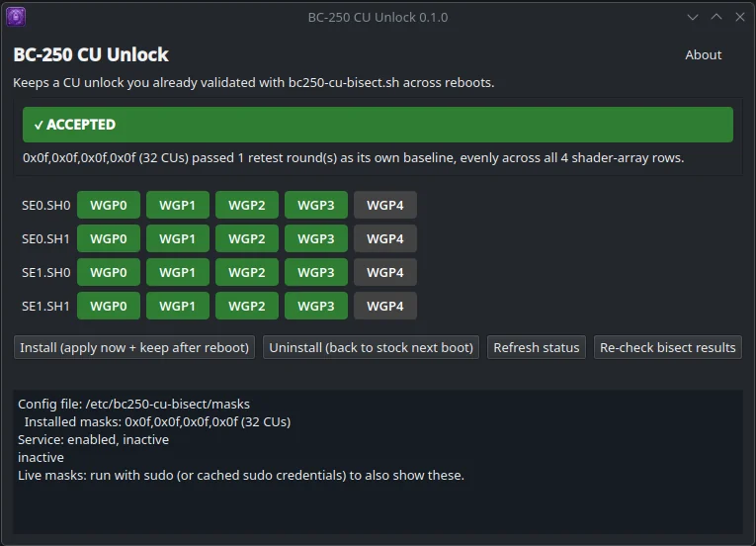756x546 pixels.
Task: Toggle WGP0 in the SE1.SH0 row
Action: [109, 272]
